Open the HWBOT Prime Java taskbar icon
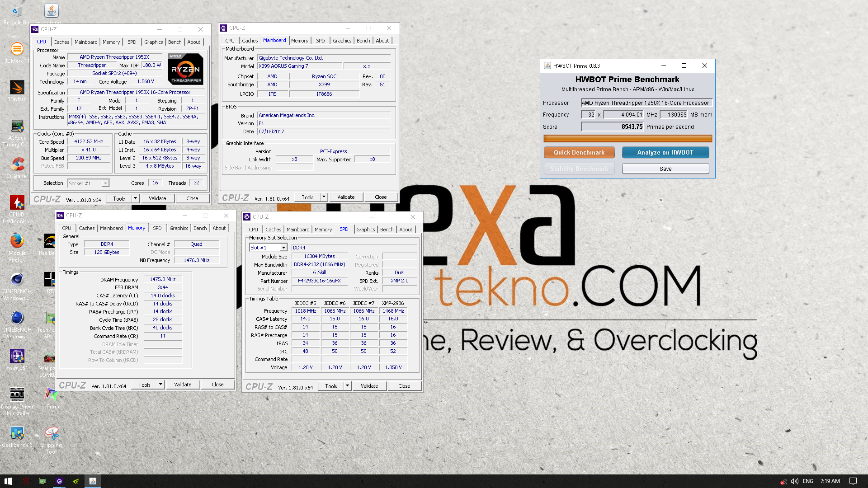This screenshot has height=488, width=868. coord(93,481)
